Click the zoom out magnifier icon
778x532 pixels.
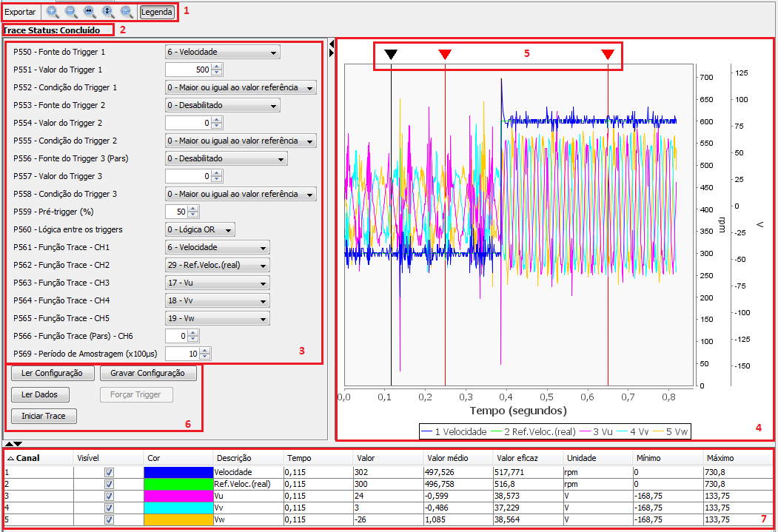[71, 12]
